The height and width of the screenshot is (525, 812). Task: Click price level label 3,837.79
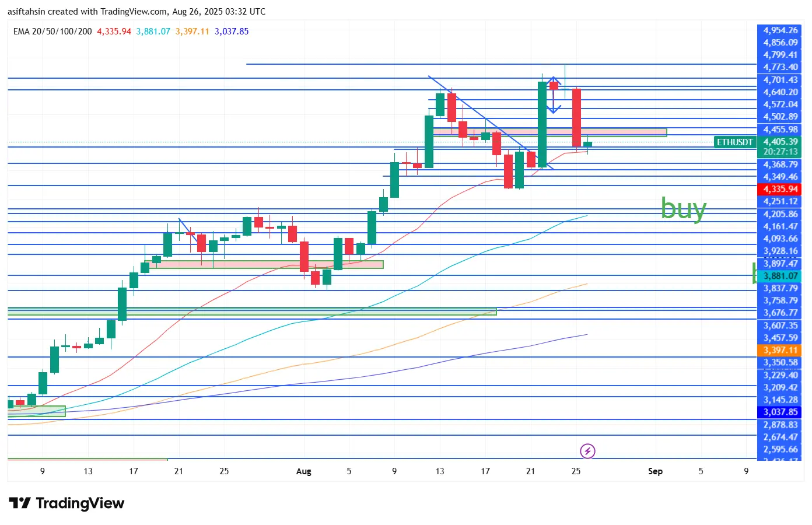pyautogui.click(x=780, y=288)
